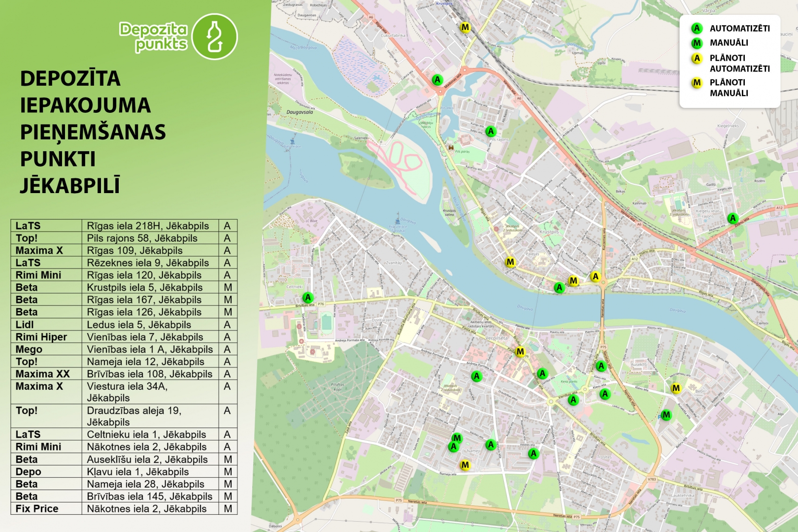Click the Mego Vienības iela 1 A row
The width and height of the screenshot is (798, 532).
pos(124,349)
